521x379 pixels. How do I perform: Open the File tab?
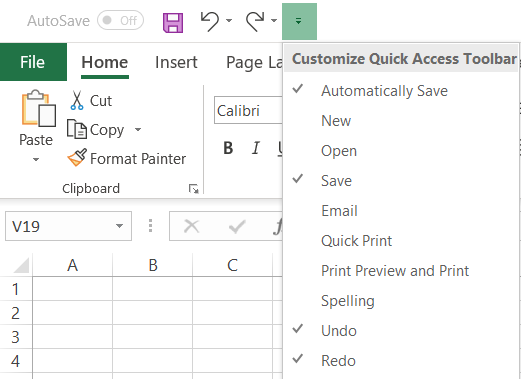pos(33,62)
